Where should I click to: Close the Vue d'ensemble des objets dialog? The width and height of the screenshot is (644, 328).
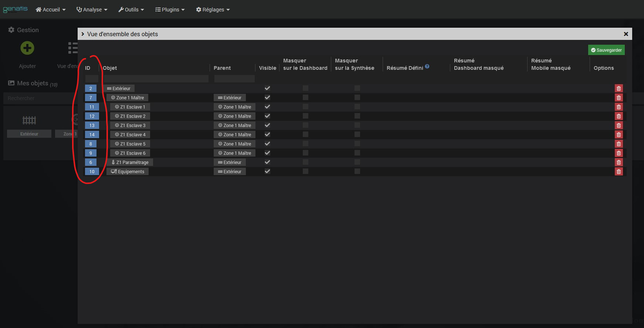point(626,34)
